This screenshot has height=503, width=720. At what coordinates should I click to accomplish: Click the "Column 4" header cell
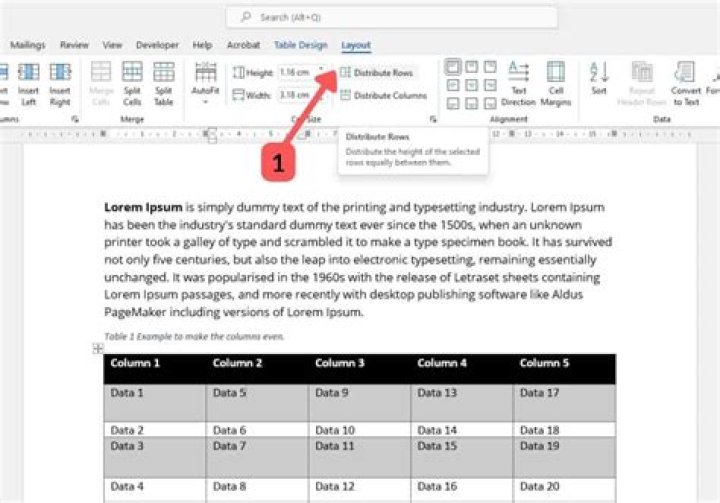click(x=462, y=369)
